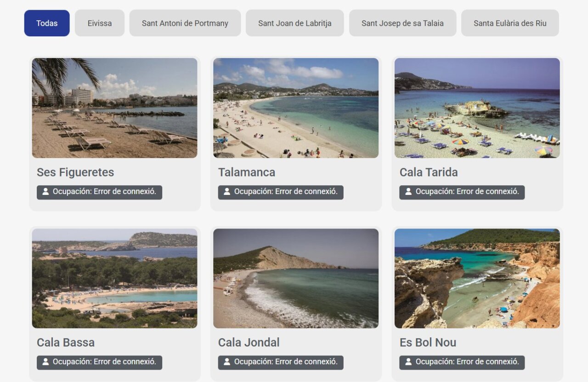Select the Todas filter tab
Image resolution: width=588 pixels, height=382 pixels.
[47, 23]
